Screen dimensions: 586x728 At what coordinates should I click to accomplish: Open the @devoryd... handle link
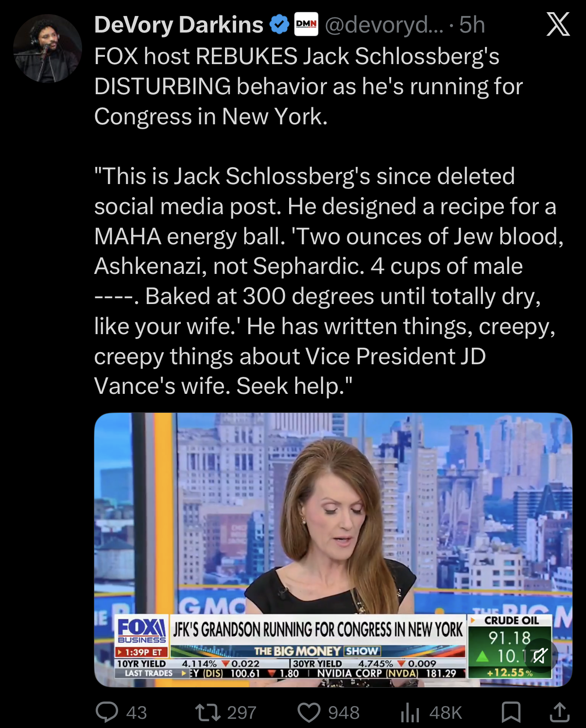click(x=384, y=25)
